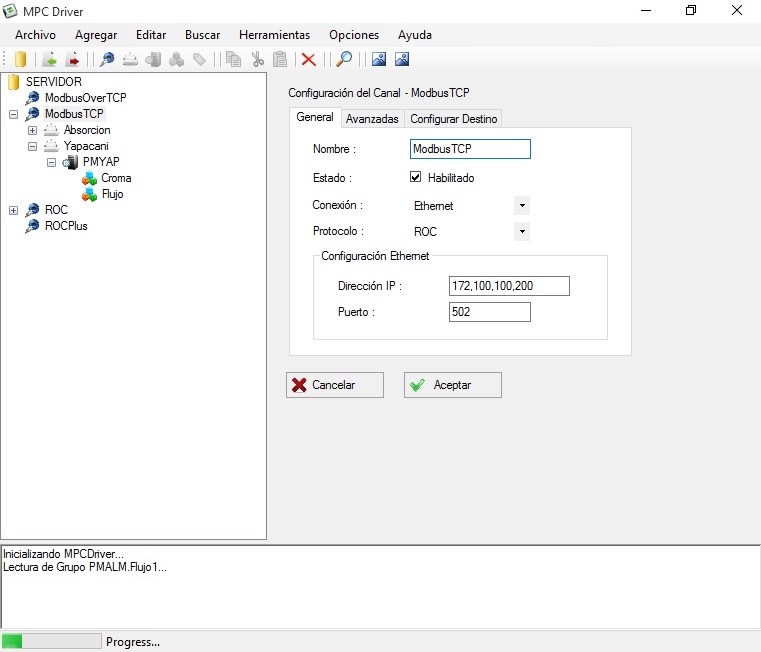Click the ModbusOverTCP channel globe icon

pos(33,98)
